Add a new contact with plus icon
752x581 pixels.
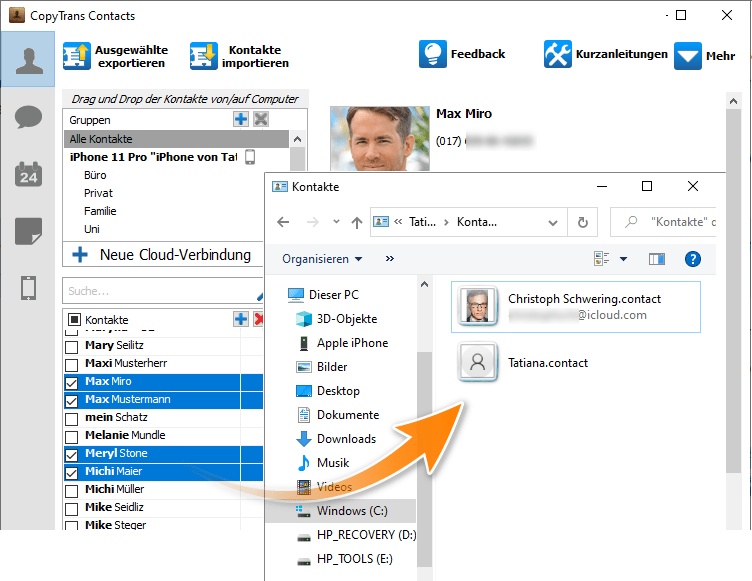(x=241, y=319)
